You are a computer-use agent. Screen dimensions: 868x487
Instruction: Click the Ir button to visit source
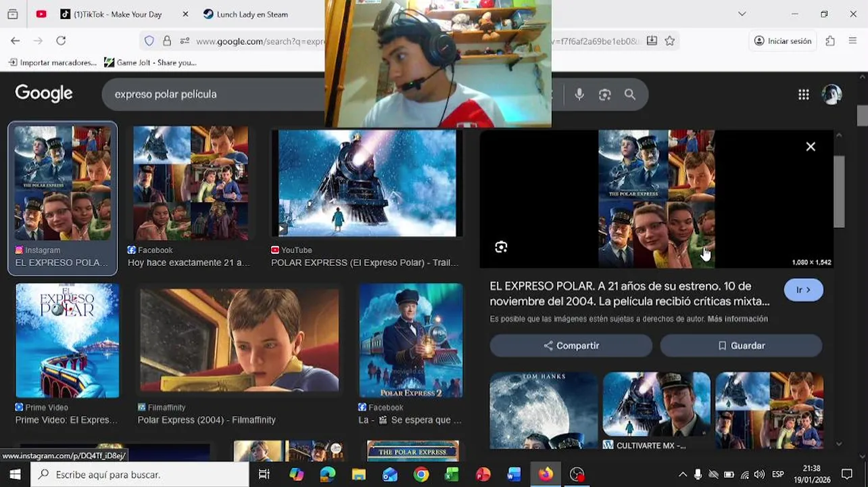pos(803,289)
